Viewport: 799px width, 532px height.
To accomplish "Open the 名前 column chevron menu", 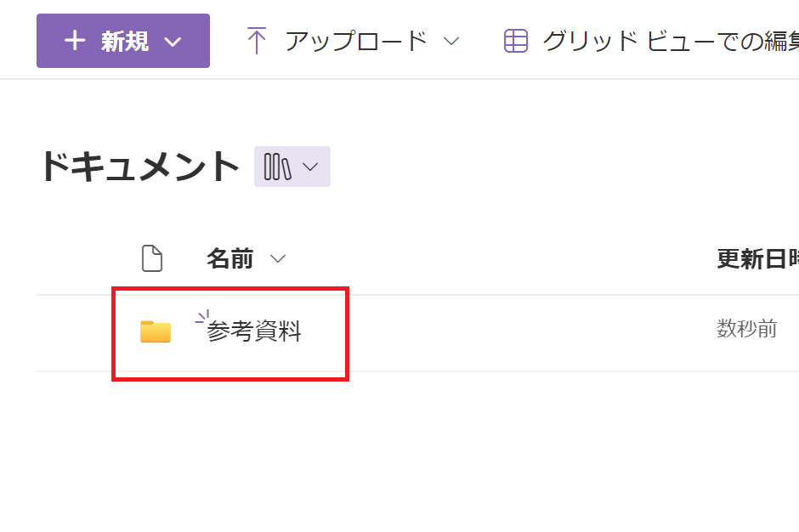I will click(x=278, y=258).
